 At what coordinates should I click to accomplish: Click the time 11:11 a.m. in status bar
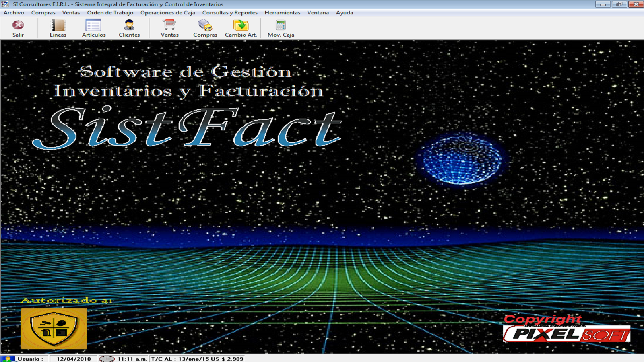point(132,359)
